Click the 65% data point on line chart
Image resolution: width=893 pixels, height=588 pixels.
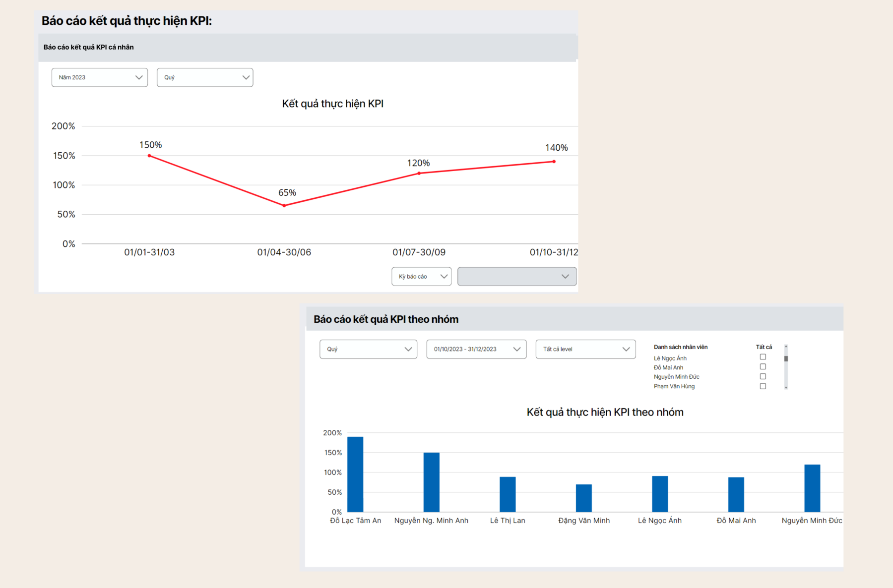[x=284, y=205]
